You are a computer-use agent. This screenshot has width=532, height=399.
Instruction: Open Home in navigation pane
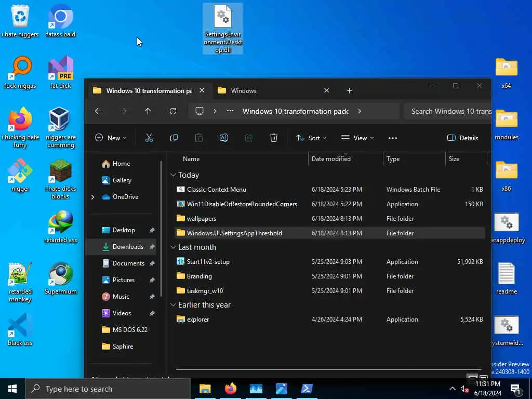pyautogui.click(x=121, y=164)
